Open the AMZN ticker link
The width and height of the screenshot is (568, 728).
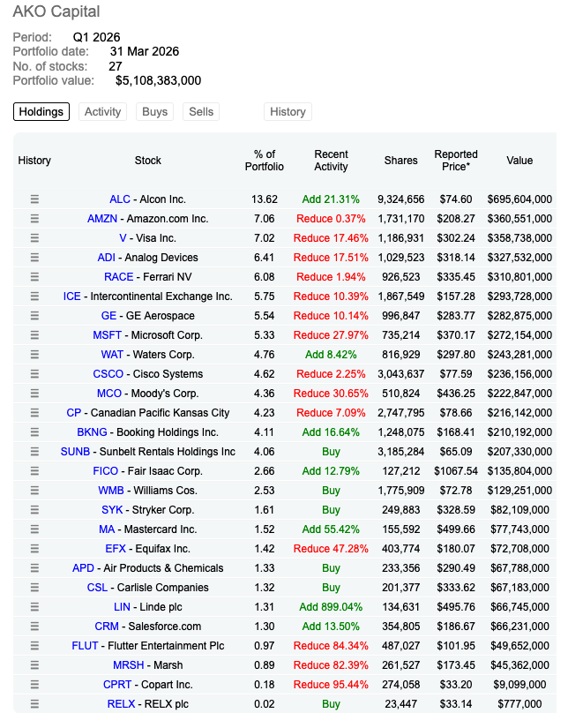[x=102, y=219]
